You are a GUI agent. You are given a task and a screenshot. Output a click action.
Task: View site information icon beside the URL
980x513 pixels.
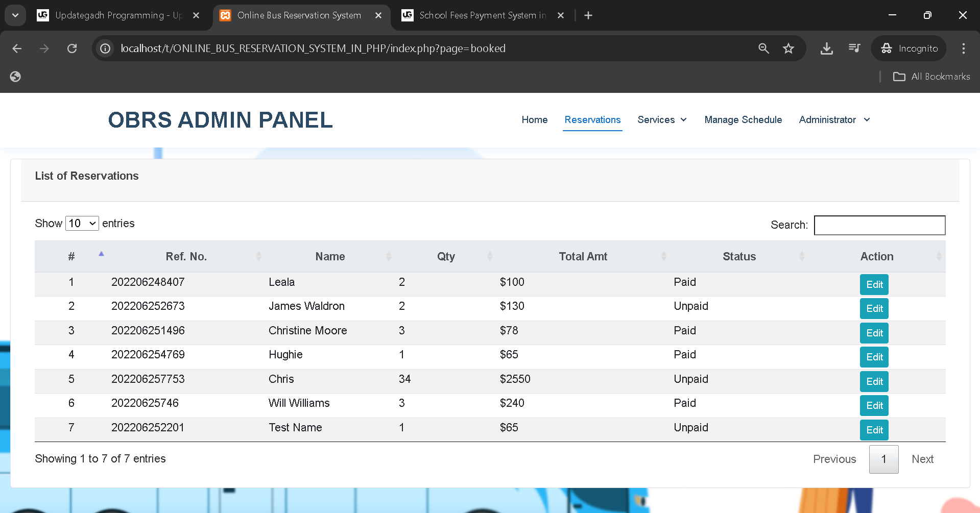tap(105, 48)
